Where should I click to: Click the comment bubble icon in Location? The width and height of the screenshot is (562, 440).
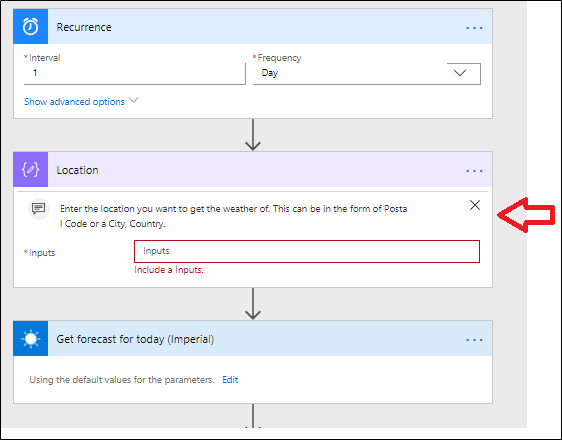[x=39, y=209]
